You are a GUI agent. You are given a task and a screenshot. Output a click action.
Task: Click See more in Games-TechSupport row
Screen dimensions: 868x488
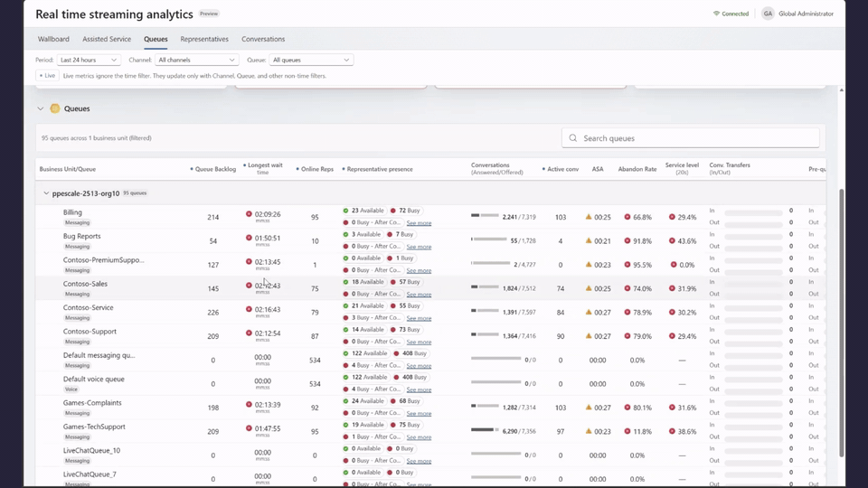pos(419,437)
